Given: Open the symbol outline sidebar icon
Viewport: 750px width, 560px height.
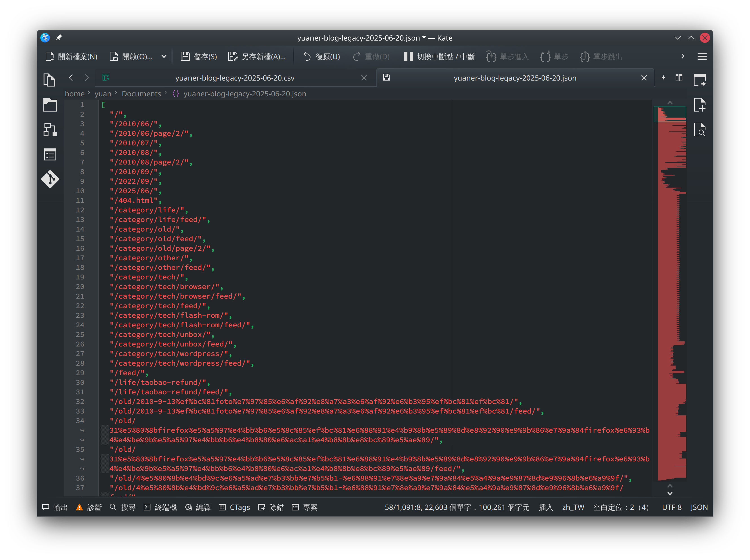Looking at the screenshot, I should point(50,130).
